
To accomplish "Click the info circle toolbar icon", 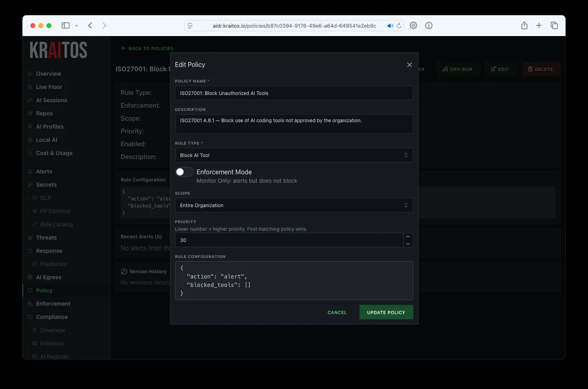I will point(429,26).
